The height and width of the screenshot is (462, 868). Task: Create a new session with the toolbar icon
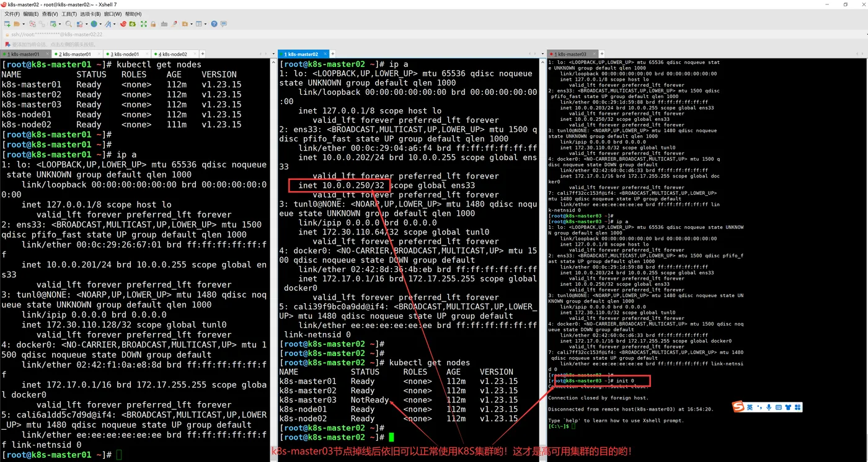7,24
